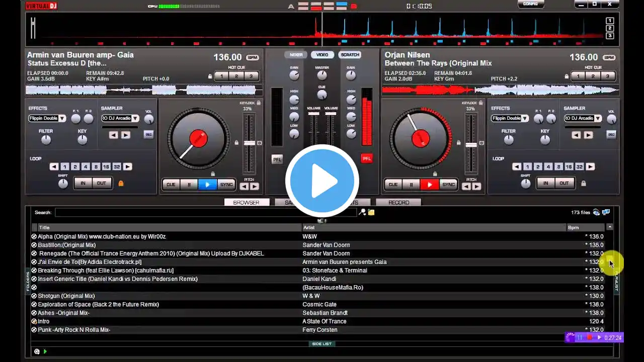Open the left deck Flippin Double effects dropdown
Image resolution: width=644 pixels, height=362 pixels.
coord(47,118)
